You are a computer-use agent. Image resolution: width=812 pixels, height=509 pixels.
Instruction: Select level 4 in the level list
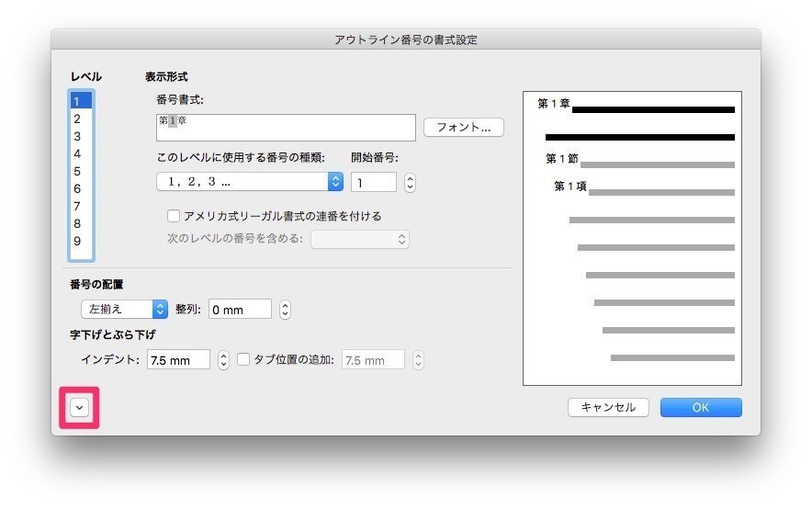pos(81,153)
